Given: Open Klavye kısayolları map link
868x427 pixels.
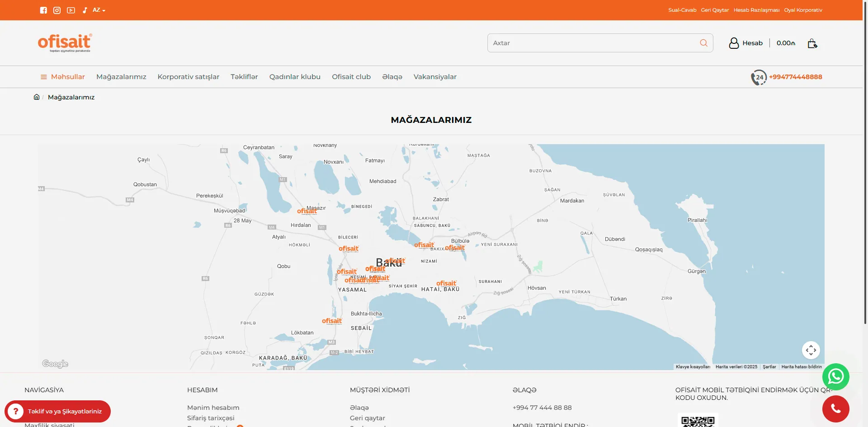Looking at the screenshot, I should (x=693, y=367).
